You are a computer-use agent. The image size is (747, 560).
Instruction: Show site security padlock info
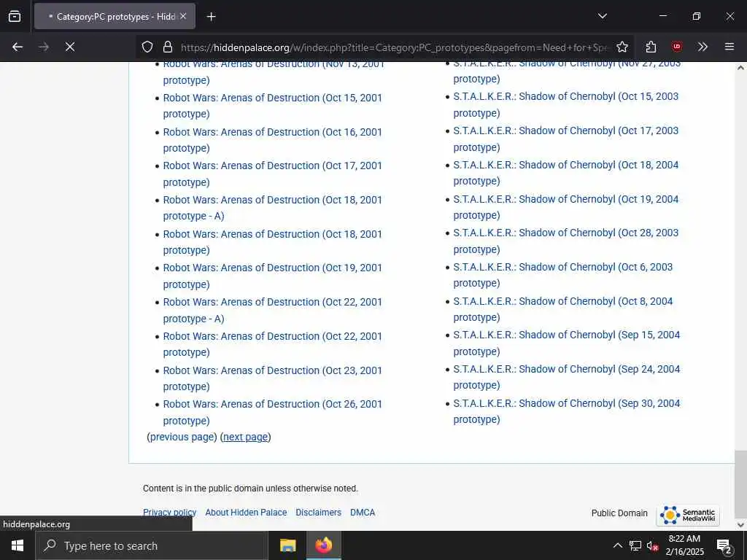click(167, 47)
